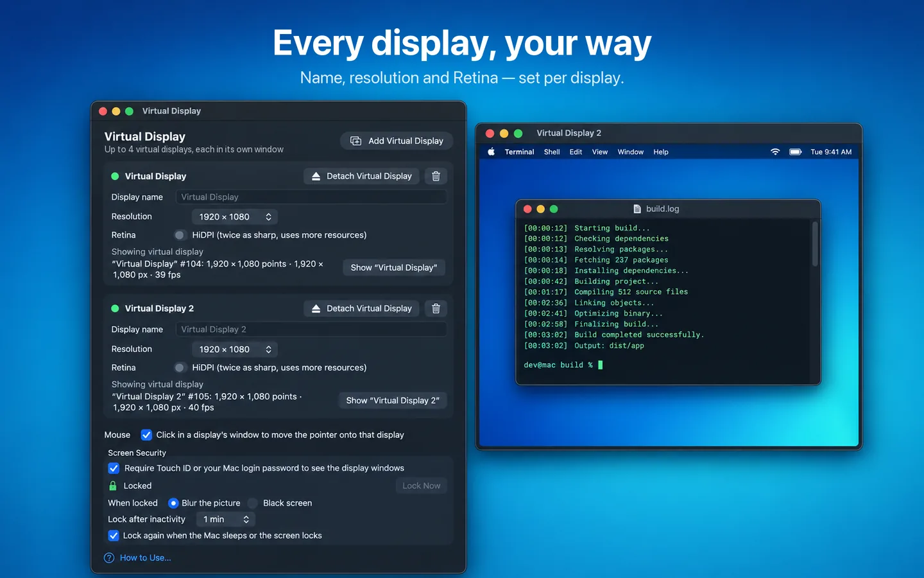Click the trash icon for Virtual Display
The width and height of the screenshot is (924, 578).
point(436,176)
